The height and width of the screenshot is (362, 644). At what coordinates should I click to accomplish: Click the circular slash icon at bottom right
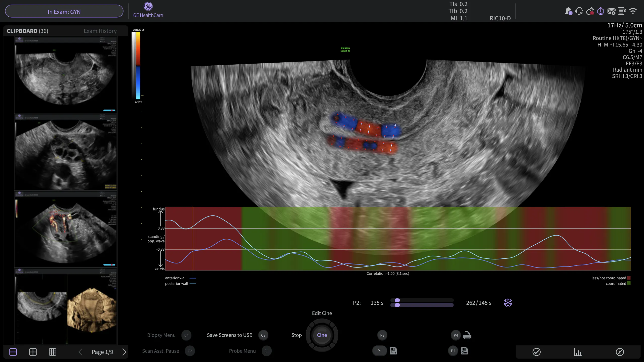click(620, 352)
